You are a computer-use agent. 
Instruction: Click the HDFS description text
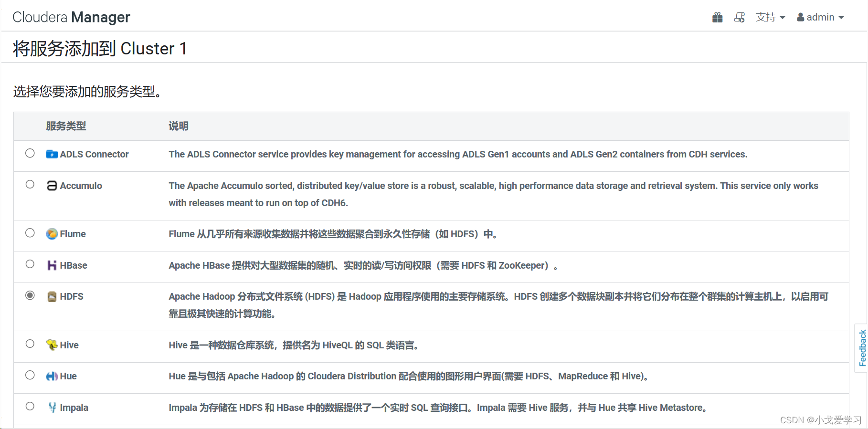[x=498, y=305]
